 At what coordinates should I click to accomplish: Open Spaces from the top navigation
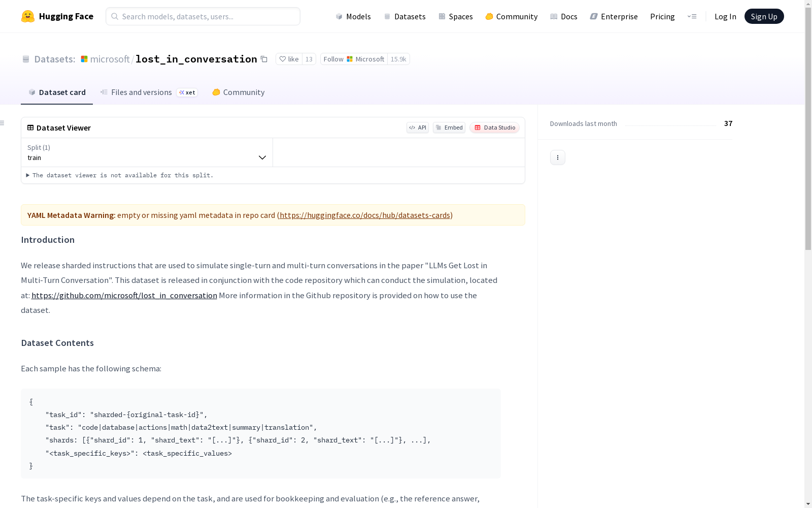(x=456, y=16)
